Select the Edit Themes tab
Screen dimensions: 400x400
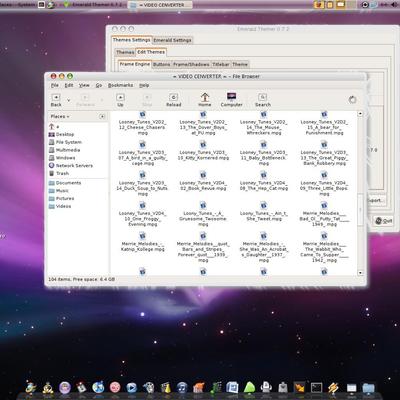coord(151,52)
